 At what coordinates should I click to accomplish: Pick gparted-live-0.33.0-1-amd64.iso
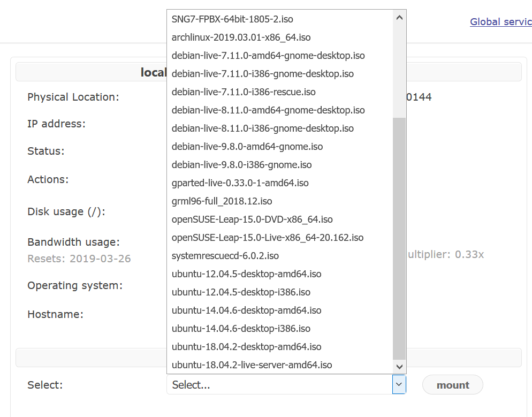click(280, 183)
